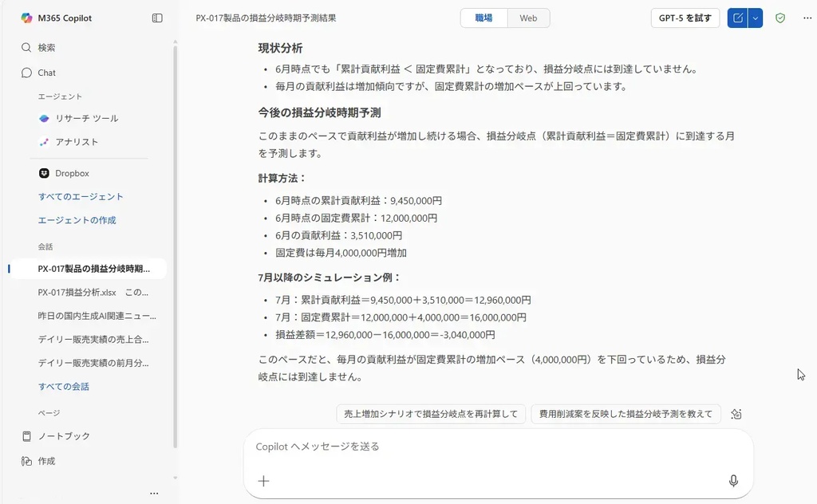Expand sidebar more options ellipsis
Viewport: 817px width, 504px height.
click(x=154, y=493)
